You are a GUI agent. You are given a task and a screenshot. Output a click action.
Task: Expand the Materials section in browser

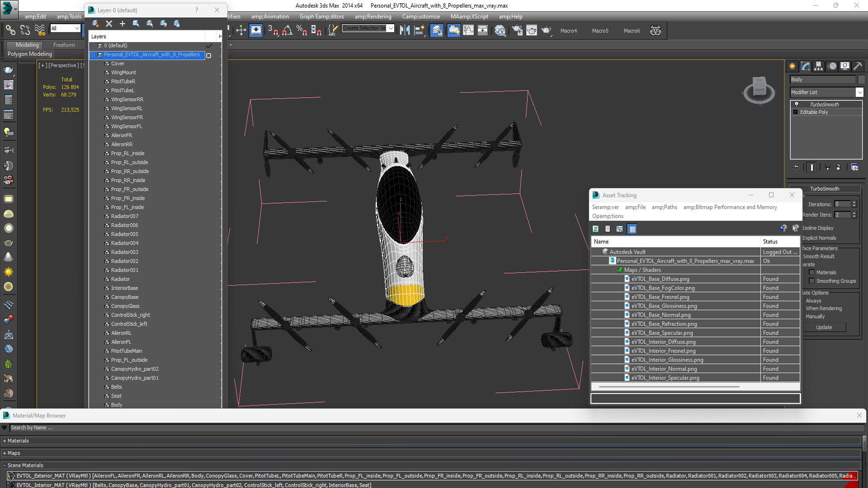click(x=5, y=441)
